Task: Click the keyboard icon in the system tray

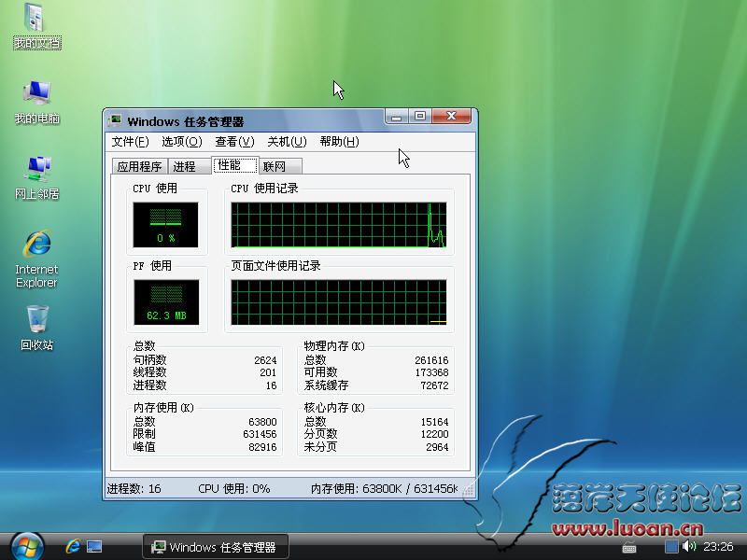Action: point(629,547)
